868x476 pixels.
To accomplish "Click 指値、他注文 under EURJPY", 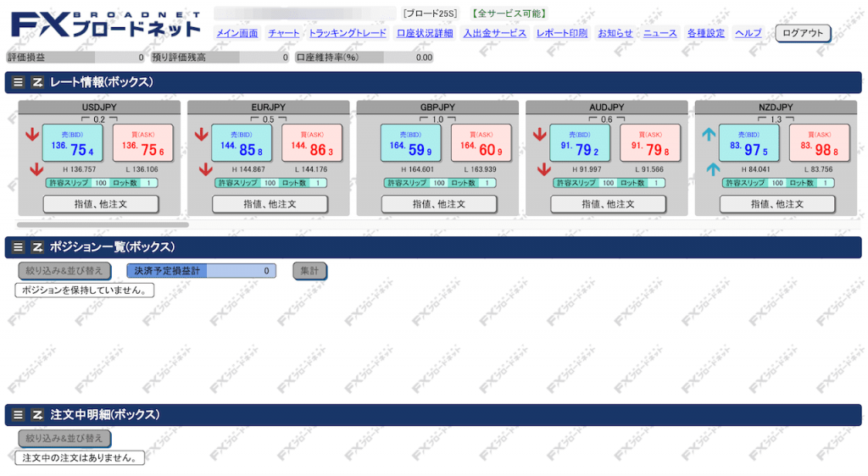I will pyautogui.click(x=270, y=204).
